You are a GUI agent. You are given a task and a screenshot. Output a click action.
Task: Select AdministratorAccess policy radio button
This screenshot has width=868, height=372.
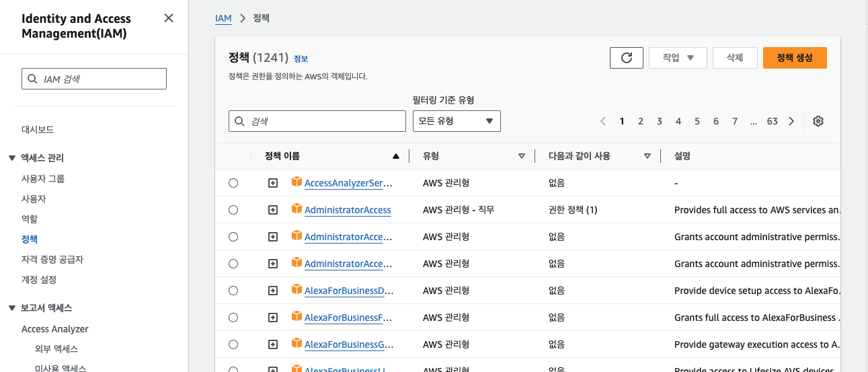tap(233, 210)
